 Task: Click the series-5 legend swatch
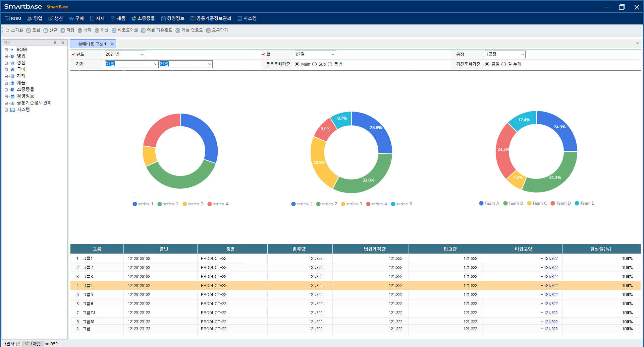(x=393, y=204)
